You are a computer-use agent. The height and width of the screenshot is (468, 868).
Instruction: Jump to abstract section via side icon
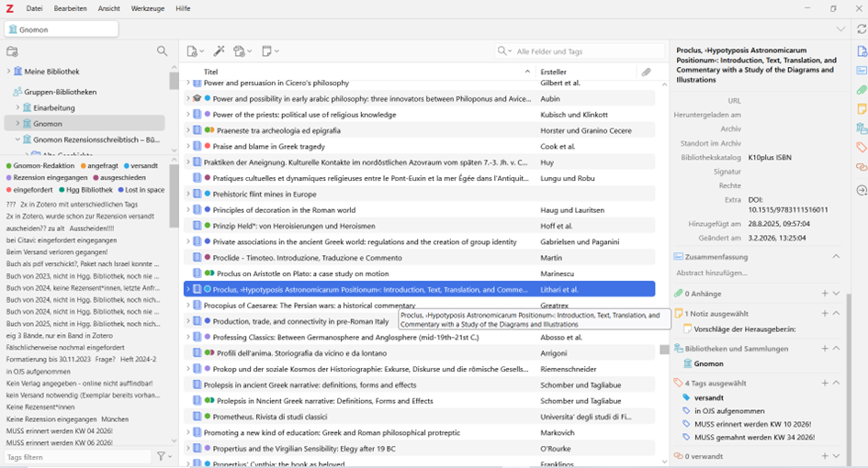click(x=862, y=71)
